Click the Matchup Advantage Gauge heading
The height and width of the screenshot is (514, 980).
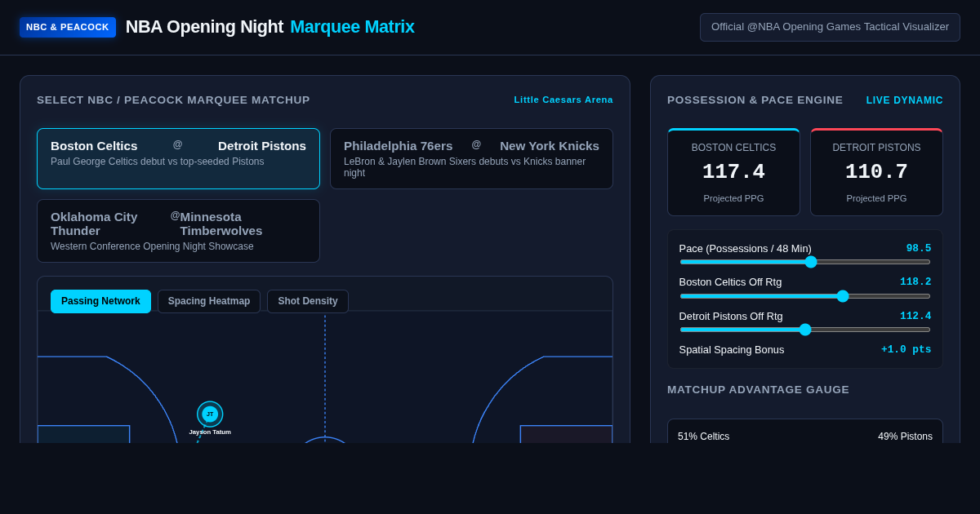click(x=758, y=390)
